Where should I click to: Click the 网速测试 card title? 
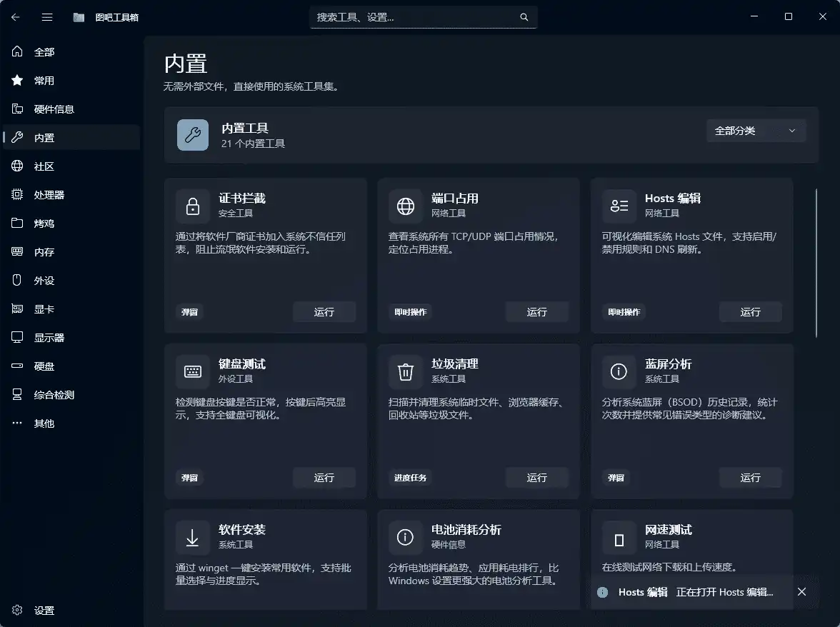pyautogui.click(x=668, y=530)
